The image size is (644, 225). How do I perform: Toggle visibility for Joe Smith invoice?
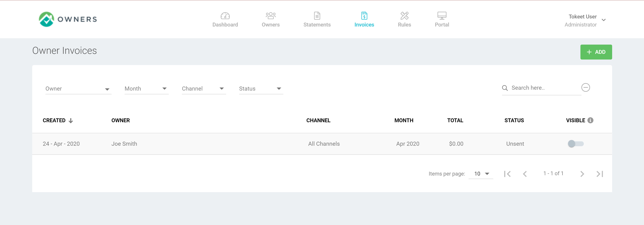coord(576,144)
